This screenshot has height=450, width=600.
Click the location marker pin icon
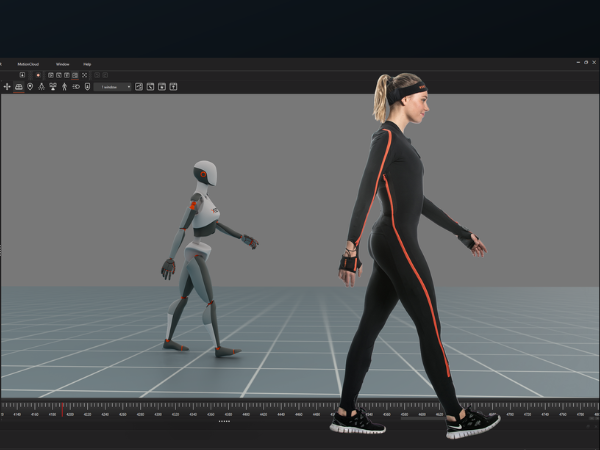coord(29,87)
